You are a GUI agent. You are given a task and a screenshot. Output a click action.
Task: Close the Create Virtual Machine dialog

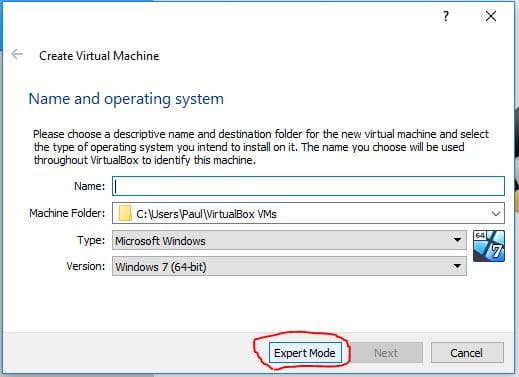(x=491, y=16)
